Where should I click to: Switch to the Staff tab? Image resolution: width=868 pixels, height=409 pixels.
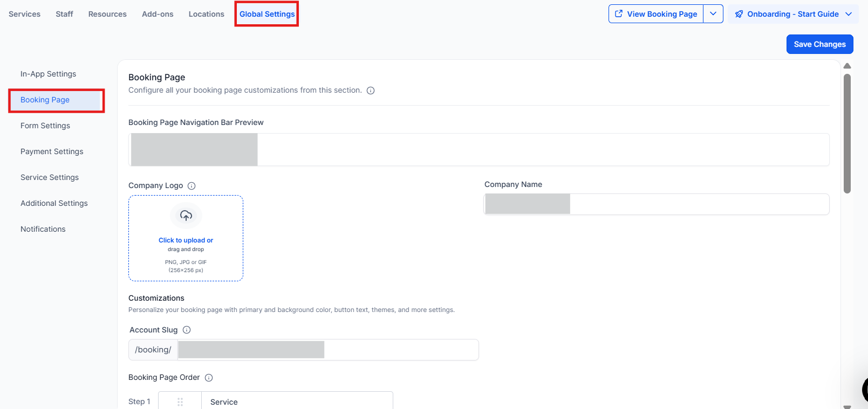tap(64, 14)
